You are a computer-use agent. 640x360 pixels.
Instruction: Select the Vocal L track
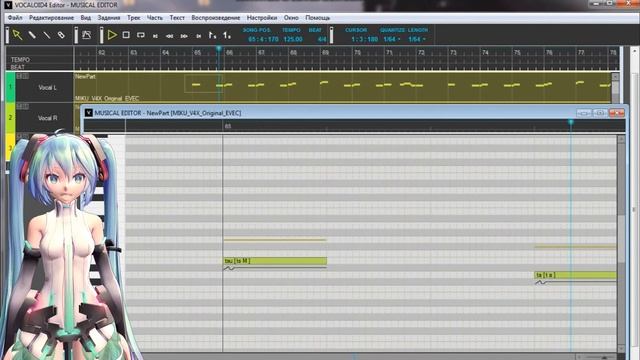click(x=47, y=87)
